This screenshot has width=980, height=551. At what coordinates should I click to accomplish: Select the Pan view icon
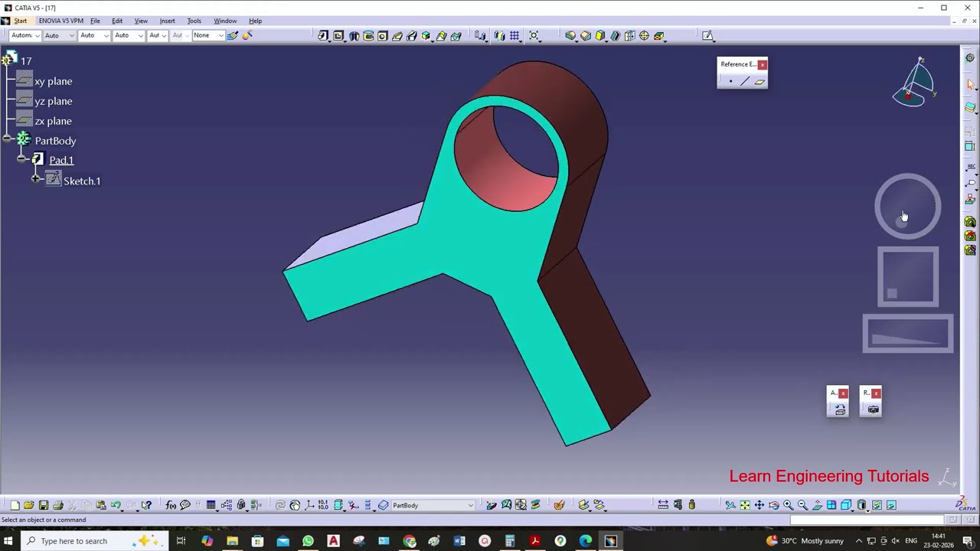pos(759,505)
